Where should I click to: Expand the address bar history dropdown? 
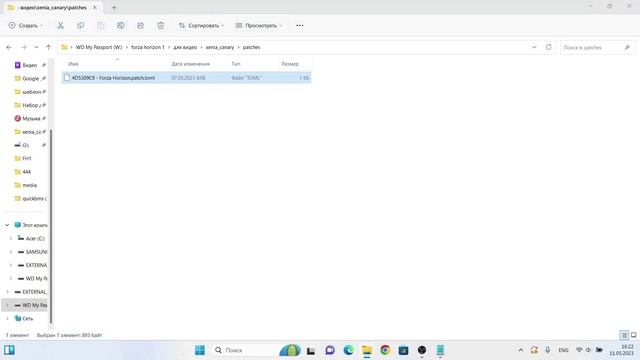[534, 47]
